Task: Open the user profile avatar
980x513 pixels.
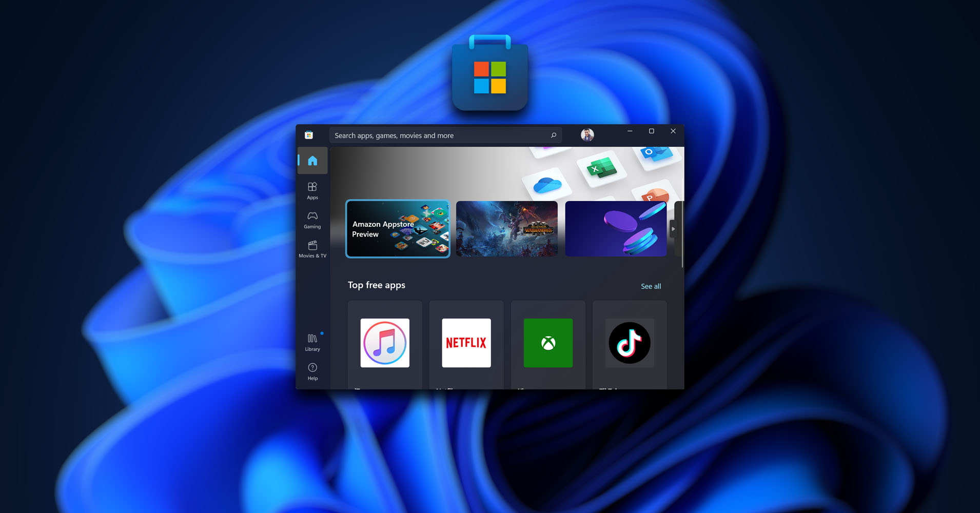Action: pyautogui.click(x=587, y=135)
